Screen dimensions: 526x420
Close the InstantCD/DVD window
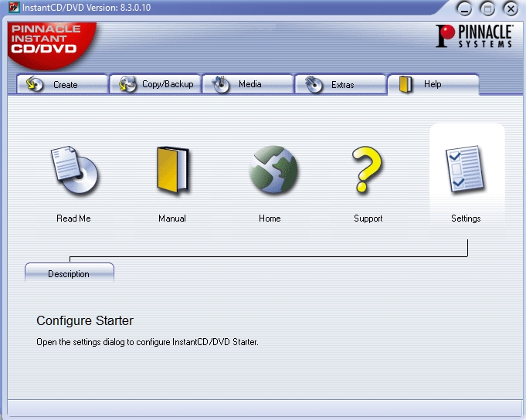click(x=511, y=9)
